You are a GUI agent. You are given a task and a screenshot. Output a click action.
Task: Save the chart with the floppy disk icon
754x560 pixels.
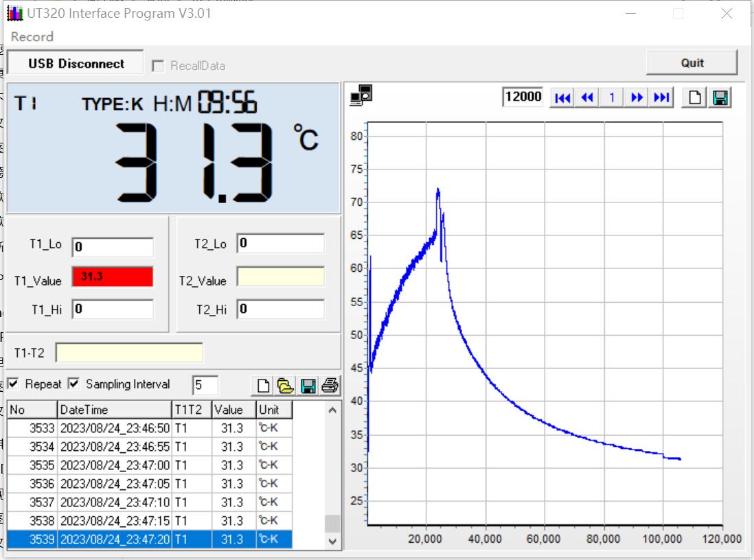point(720,97)
